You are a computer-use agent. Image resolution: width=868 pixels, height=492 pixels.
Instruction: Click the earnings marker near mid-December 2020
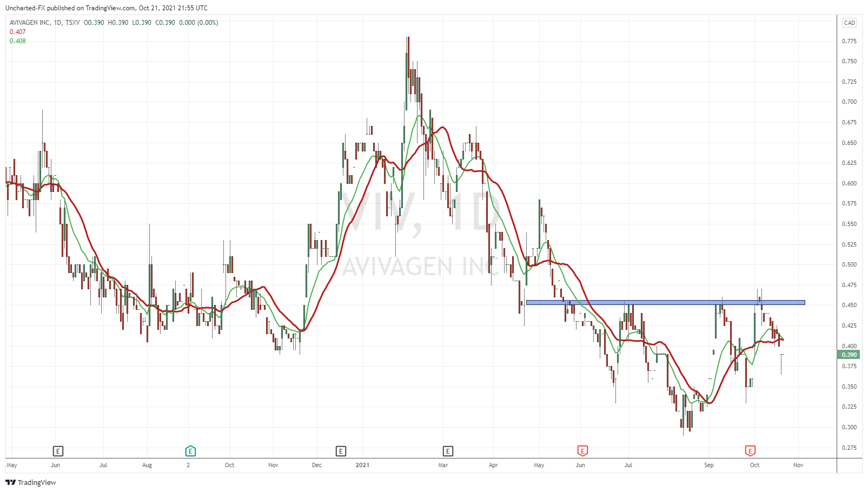[341, 451]
